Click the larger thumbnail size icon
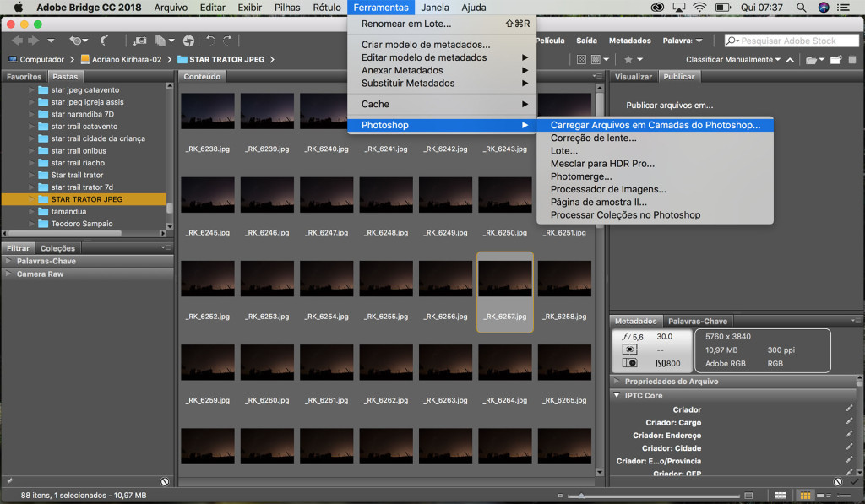Screen dimensions: 865x504 pyautogui.click(x=748, y=496)
